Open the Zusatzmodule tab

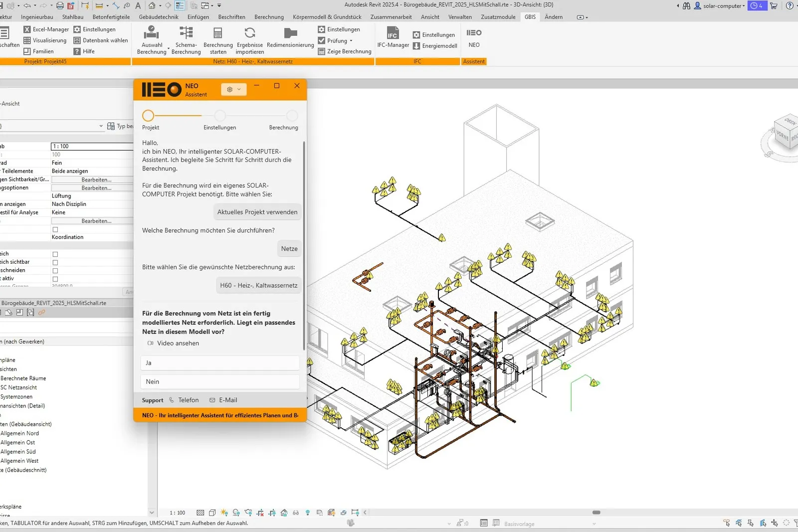coord(498,17)
